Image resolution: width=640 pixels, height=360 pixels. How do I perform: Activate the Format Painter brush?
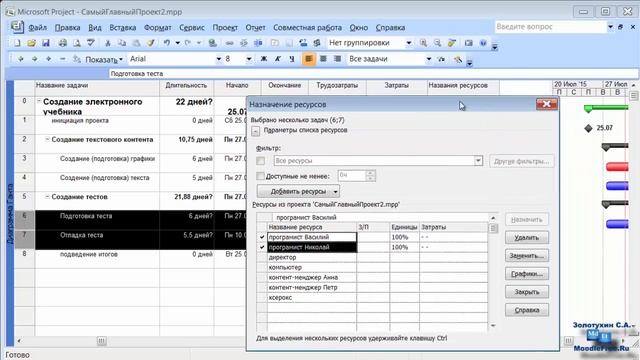(151, 43)
